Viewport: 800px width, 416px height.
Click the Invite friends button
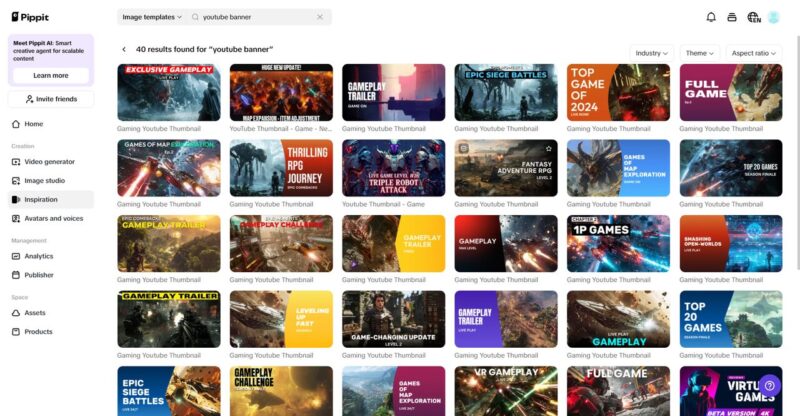click(51, 99)
